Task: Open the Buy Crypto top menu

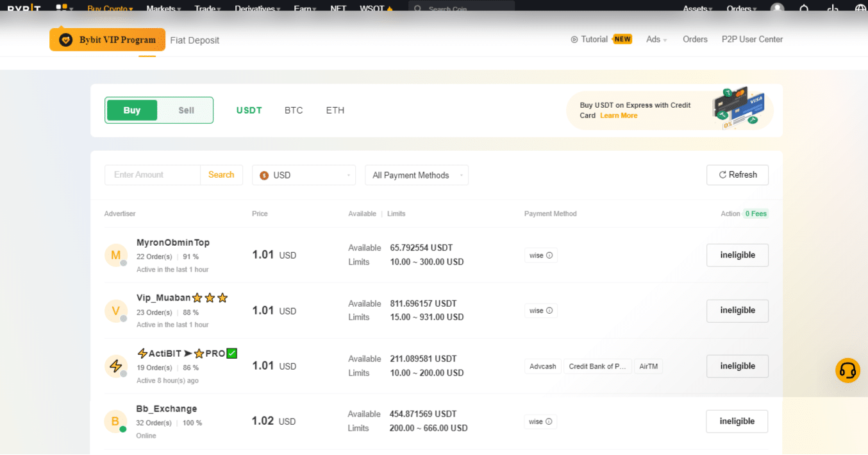Action: (x=110, y=9)
